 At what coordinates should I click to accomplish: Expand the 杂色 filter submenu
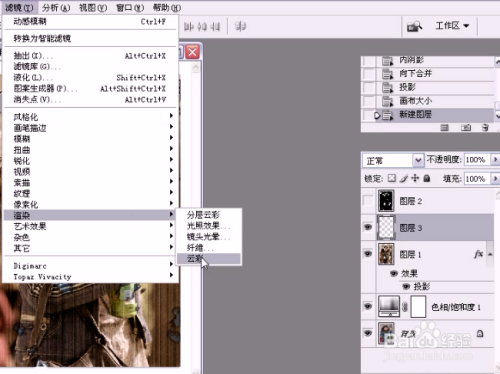(x=90, y=237)
